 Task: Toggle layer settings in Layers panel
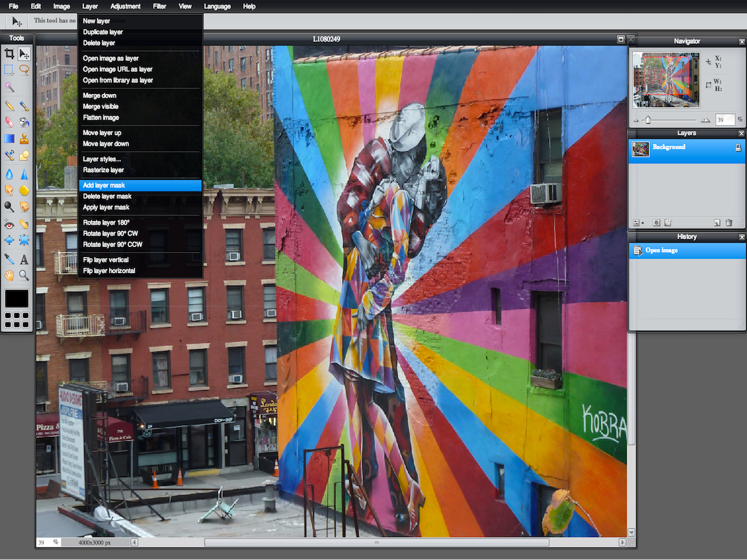[x=637, y=222]
